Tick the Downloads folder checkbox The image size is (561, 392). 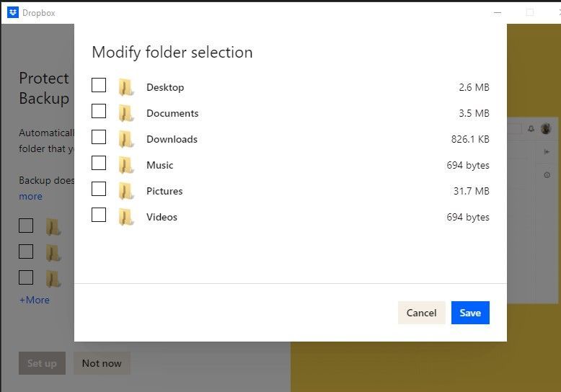(x=99, y=138)
